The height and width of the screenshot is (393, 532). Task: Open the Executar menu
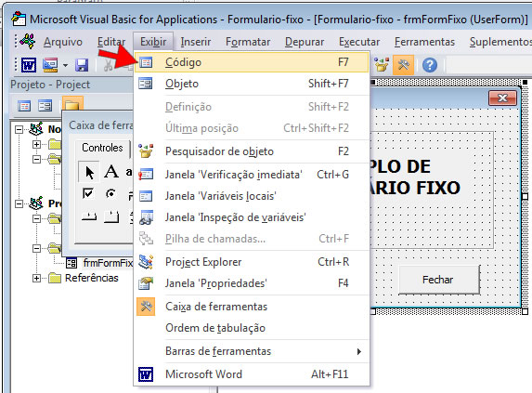[359, 42]
